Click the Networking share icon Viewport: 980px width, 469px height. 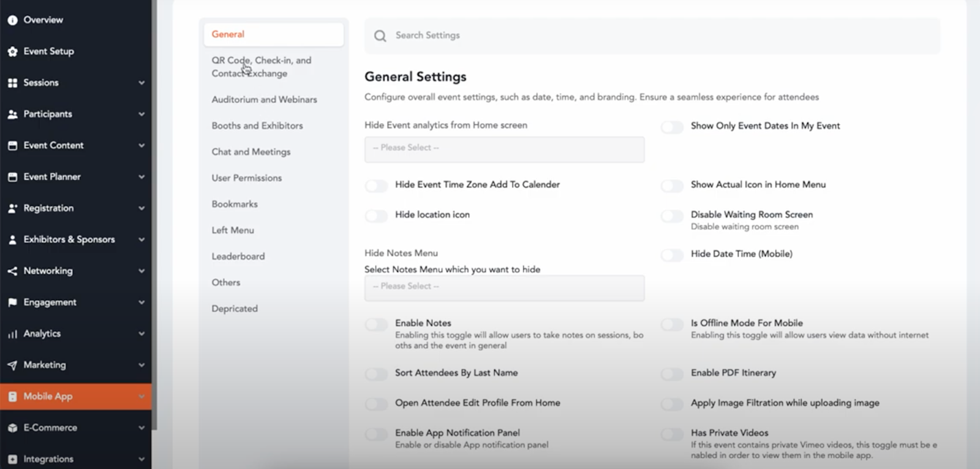click(12, 271)
